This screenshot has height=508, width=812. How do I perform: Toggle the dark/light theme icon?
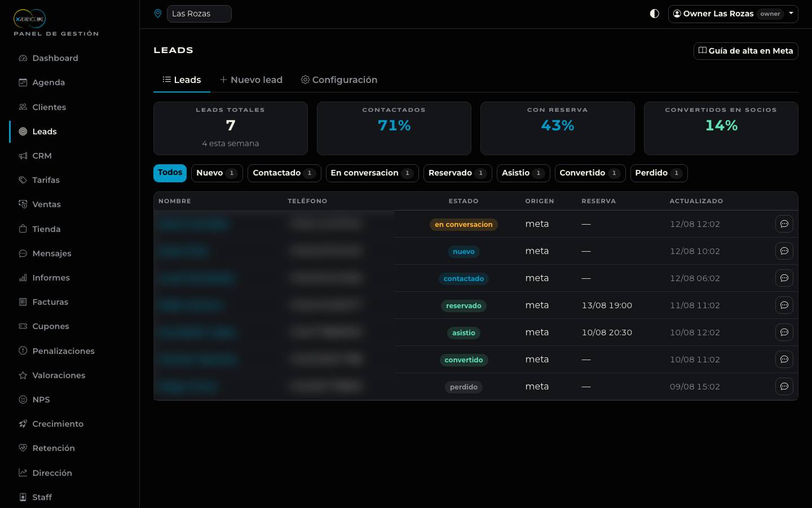coord(654,14)
